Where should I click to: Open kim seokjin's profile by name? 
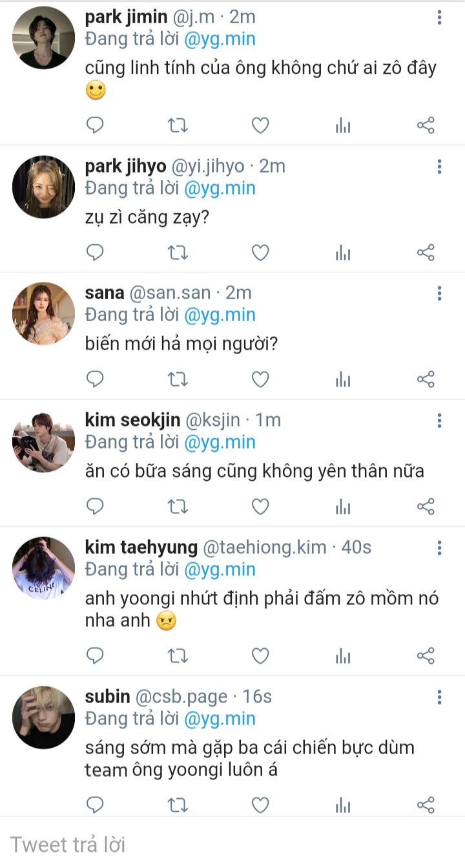point(132,420)
